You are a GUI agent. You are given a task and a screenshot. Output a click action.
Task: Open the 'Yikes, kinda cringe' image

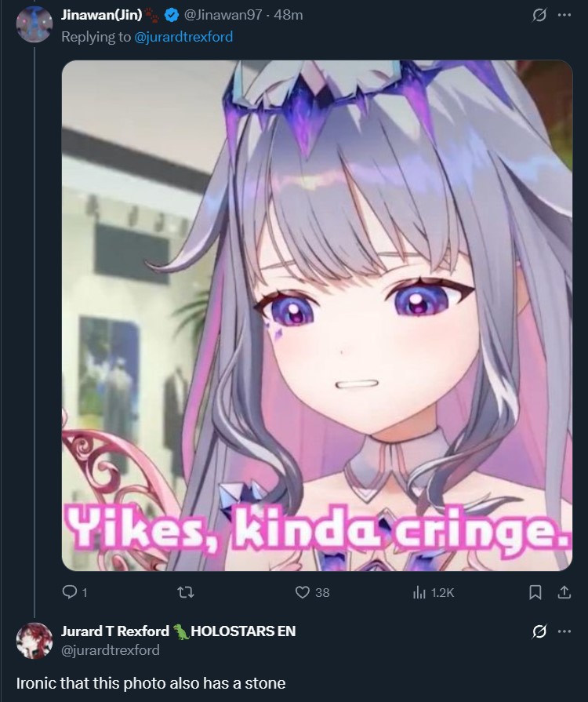[x=317, y=315]
